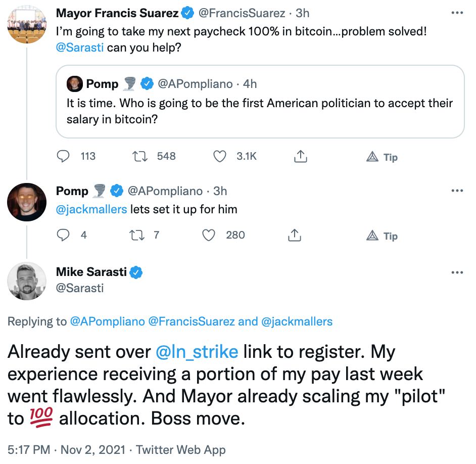Image resolution: width=476 pixels, height=464 pixels.
Task: Open Mike Sarasti's profile picture
Action: [27, 281]
